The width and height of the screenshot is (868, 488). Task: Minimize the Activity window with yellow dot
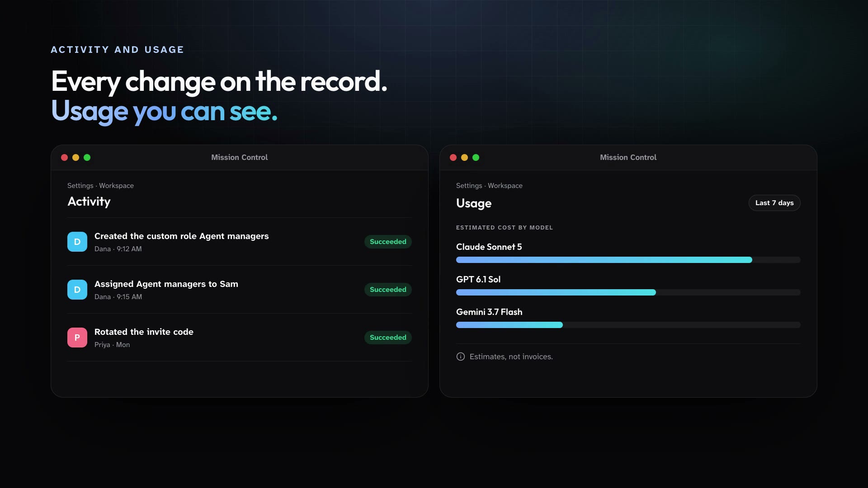point(75,157)
